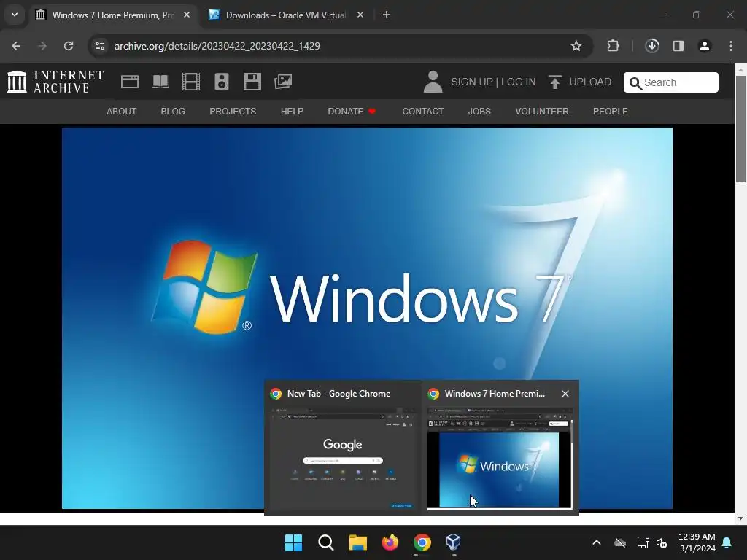Click the network tray icon
Image resolution: width=747 pixels, height=560 pixels.
pyautogui.click(x=643, y=542)
